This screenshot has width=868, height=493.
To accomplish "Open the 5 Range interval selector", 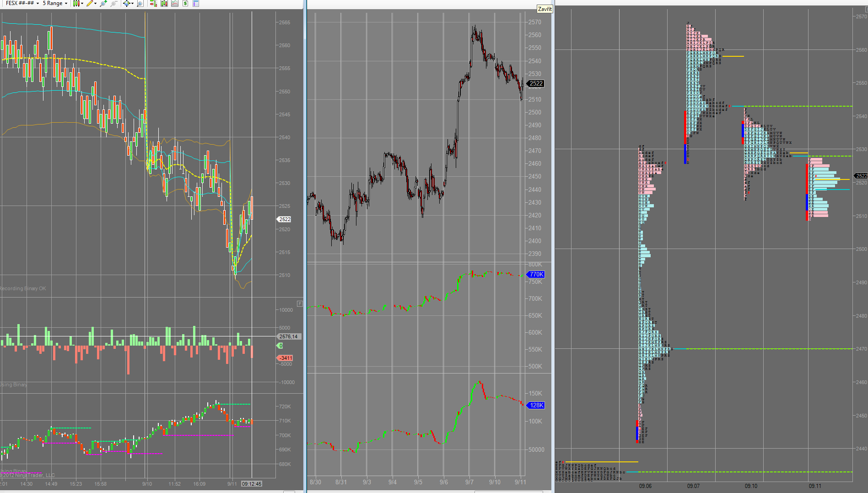I will 55,3.
